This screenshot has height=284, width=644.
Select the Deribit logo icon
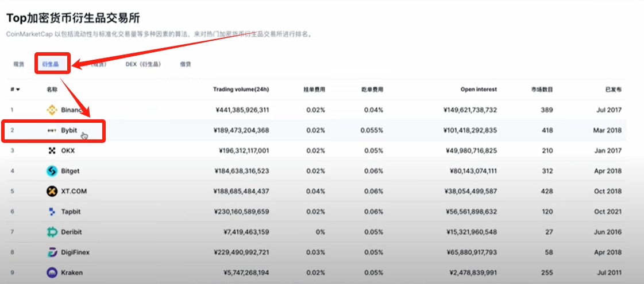tap(52, 232)
